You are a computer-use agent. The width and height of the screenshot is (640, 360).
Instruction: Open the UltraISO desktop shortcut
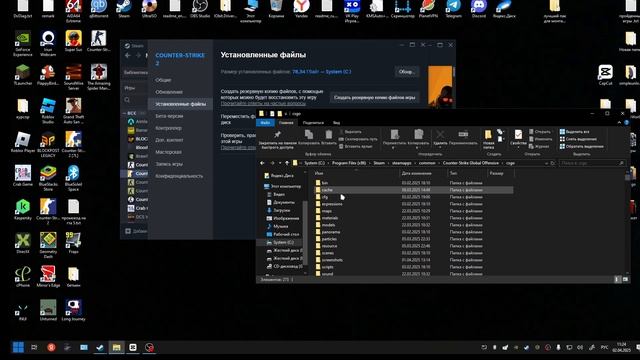[149, 8]
